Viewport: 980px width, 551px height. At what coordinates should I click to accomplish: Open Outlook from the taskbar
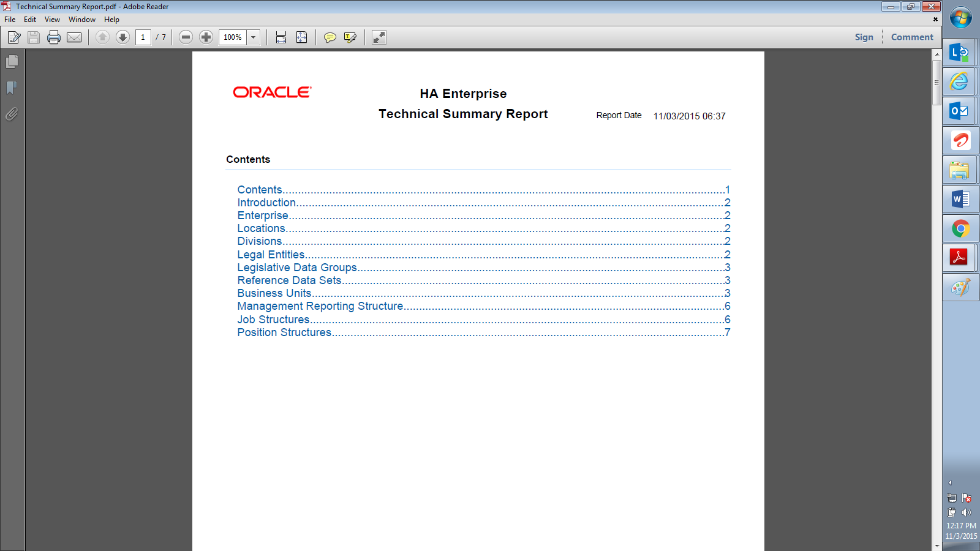pyautogui.click(x=960, y=111)
